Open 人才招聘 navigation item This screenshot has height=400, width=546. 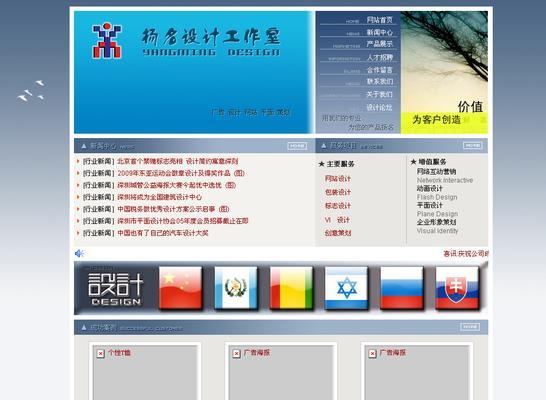click(380, 57)
